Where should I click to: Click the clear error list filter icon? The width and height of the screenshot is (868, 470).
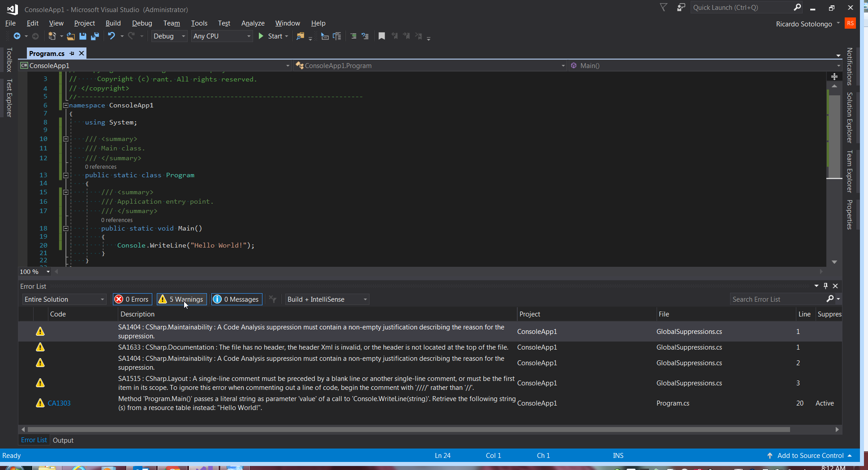[273, 299]
